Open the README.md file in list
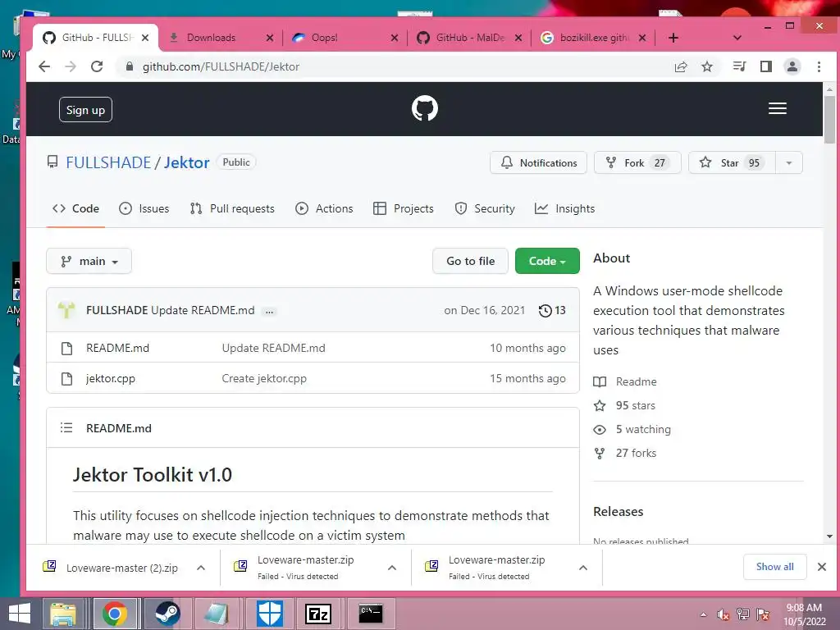 tap(118, 348)
